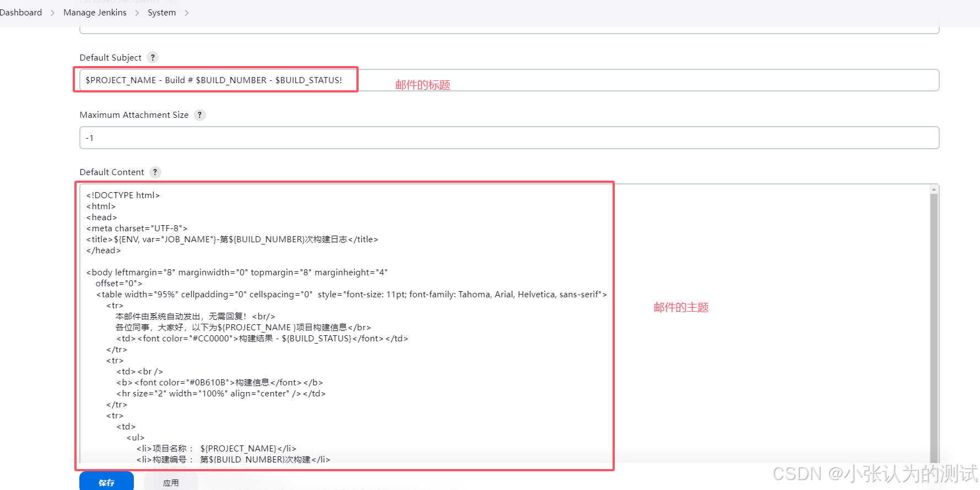
Task: Go to Dashboard breadcrumb
Action: (21, 12)
